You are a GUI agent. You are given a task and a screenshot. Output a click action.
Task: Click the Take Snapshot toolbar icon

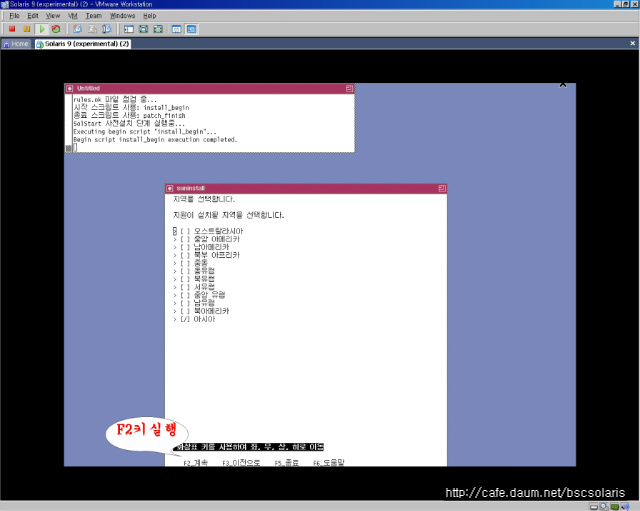(x=77, y=29)
